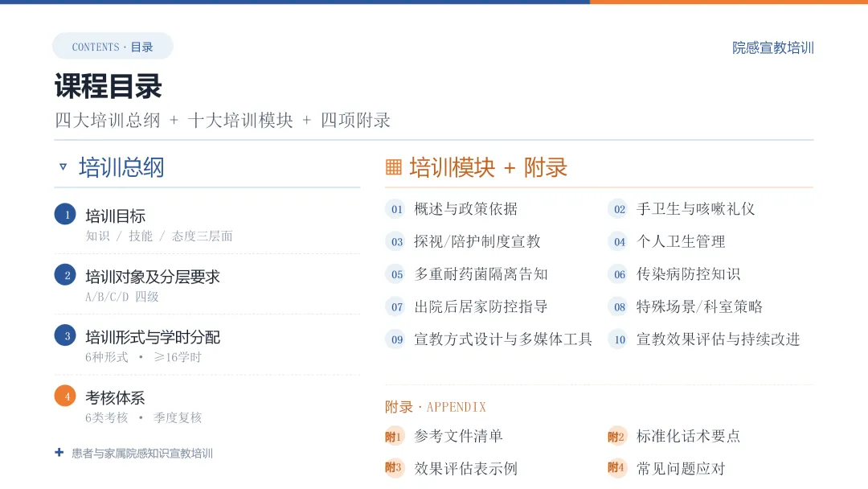Click the 附4 badge beside 常见问题应对
The width and height of the screenshot is (868, 489).
(616, 468)
